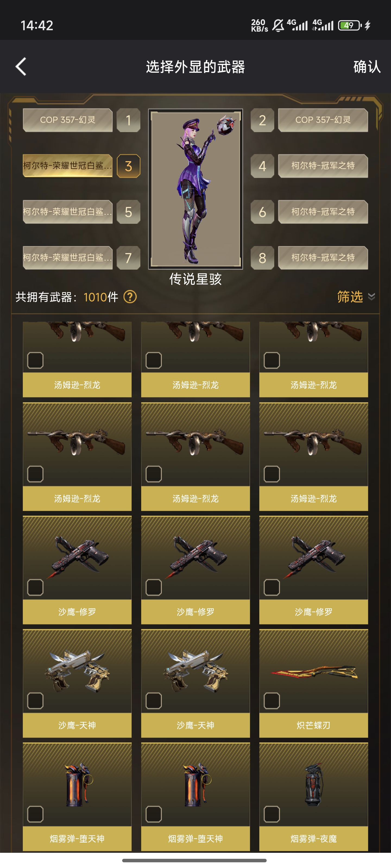Tap the first 烟雾弹-堕天神 grenade image
The height and width of the screenshot is (868, 391).
point(77,784)
